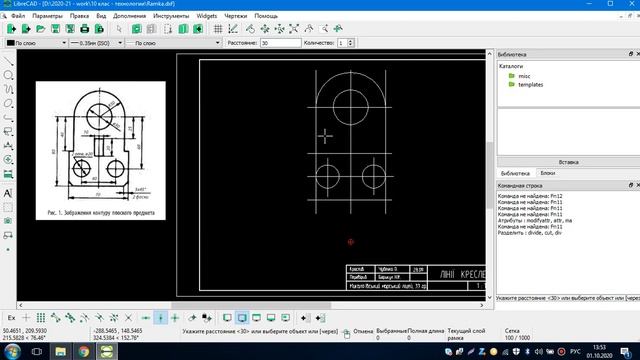This screenshot has width=640, height=360.
Task: Click the drawing area horizontal scrollbar
Action: [x=251, y=305]
